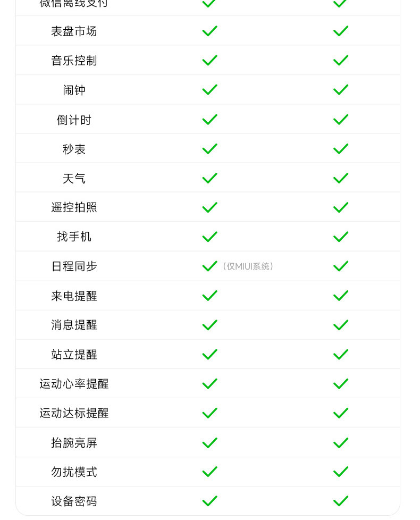Click first-column checkmark for 勿扰模式
The width and height of the screenshot is (420, 520).
point(209,472)
